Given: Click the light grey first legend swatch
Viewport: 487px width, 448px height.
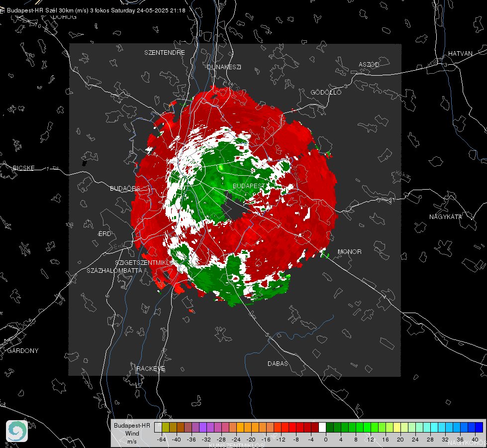Looking at the screenshot, I should click(158, 428).
